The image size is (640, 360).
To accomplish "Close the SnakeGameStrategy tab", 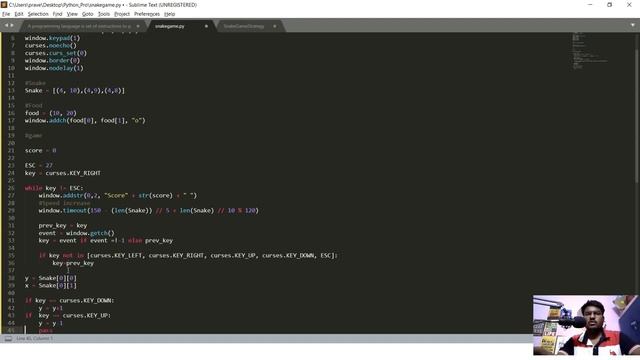I will point(274,26).
